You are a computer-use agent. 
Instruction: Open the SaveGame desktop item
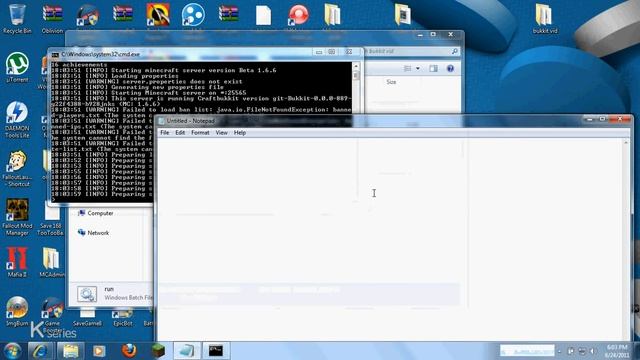pyautogui.click(x=87, y=318)
